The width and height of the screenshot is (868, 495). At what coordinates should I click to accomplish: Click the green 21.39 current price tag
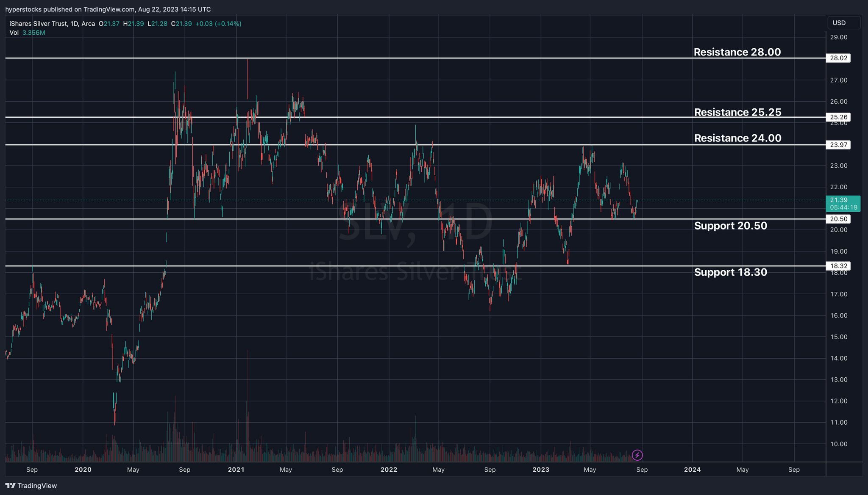point(843,203)
